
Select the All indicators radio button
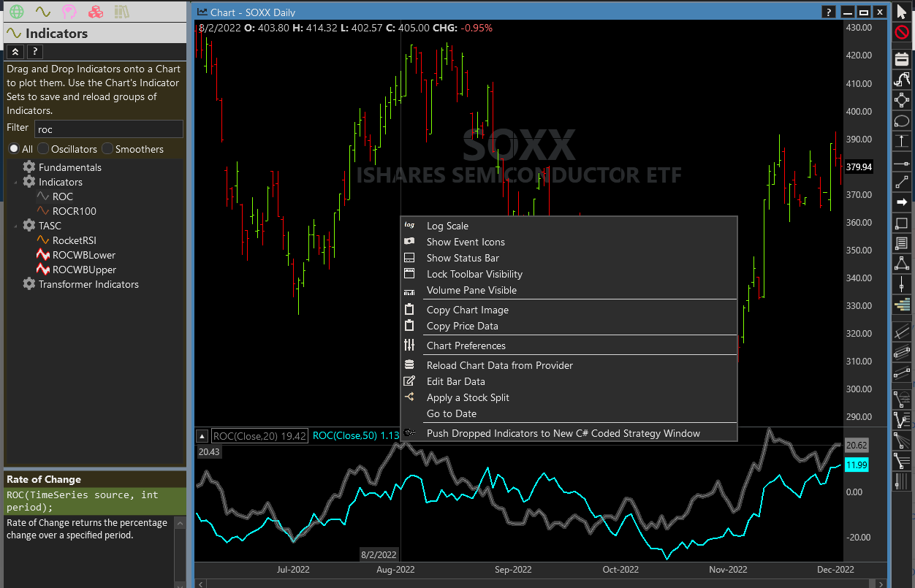tap(14, 149)
